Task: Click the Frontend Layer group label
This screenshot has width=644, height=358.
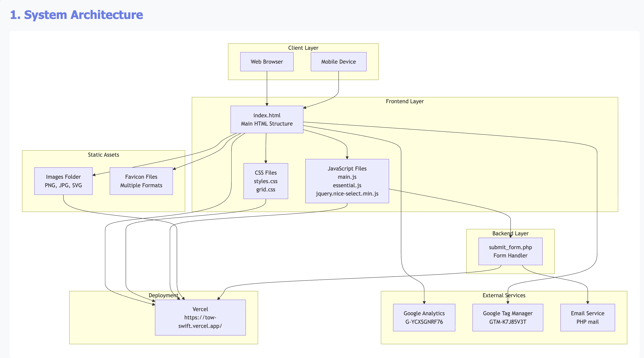Action: [x=405, y=101]
